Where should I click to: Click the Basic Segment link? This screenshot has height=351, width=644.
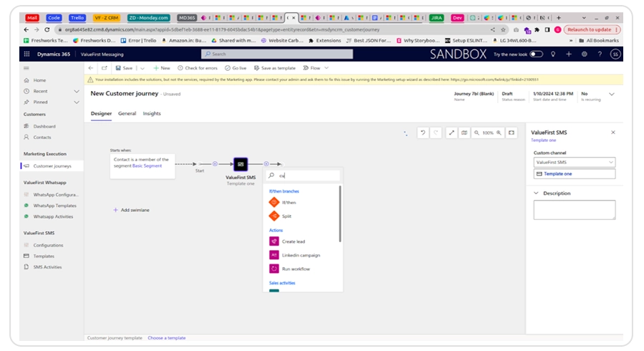pos(147,165)
